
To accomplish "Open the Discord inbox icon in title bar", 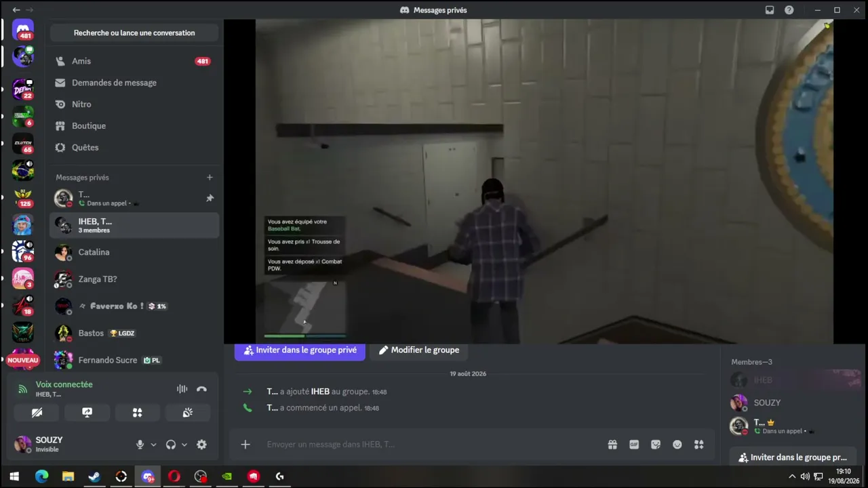I will tap(770, 10).
